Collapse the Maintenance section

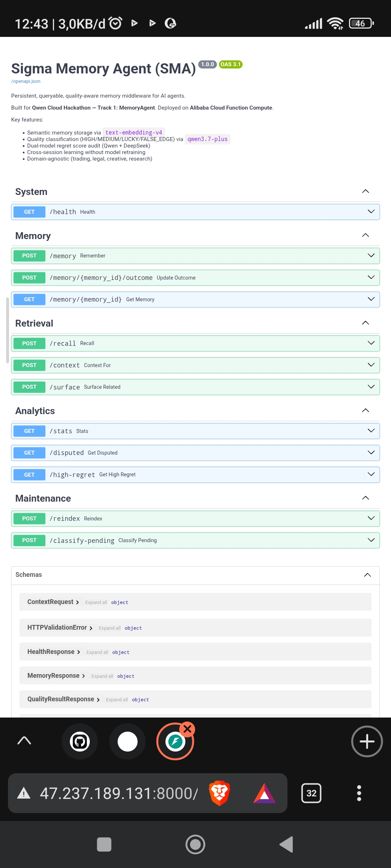click(366, 498)
